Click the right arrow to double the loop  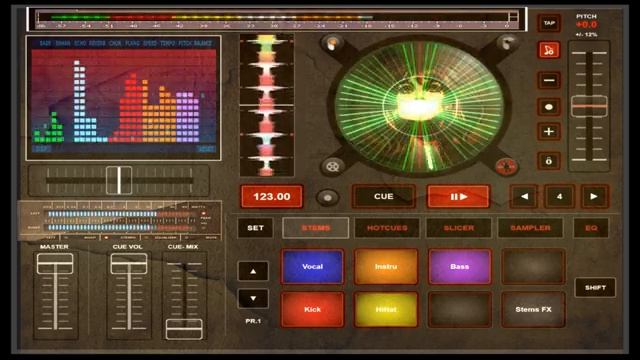click(594, 196)
